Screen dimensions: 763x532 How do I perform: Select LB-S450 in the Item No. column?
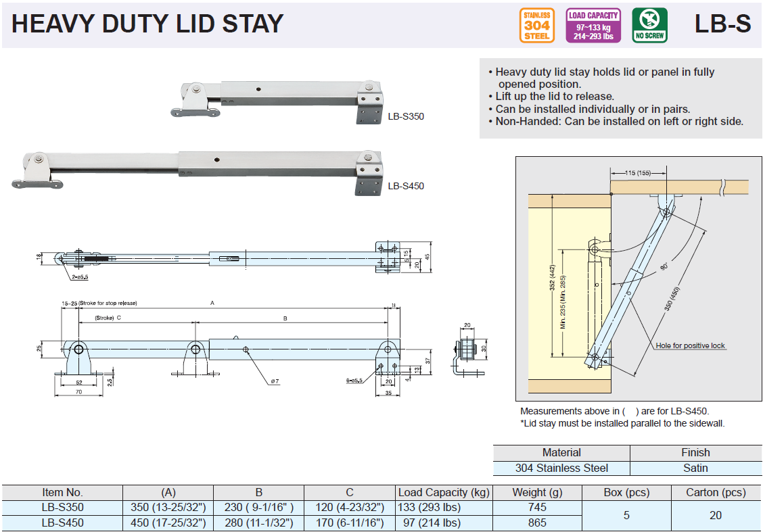(62, 523)
